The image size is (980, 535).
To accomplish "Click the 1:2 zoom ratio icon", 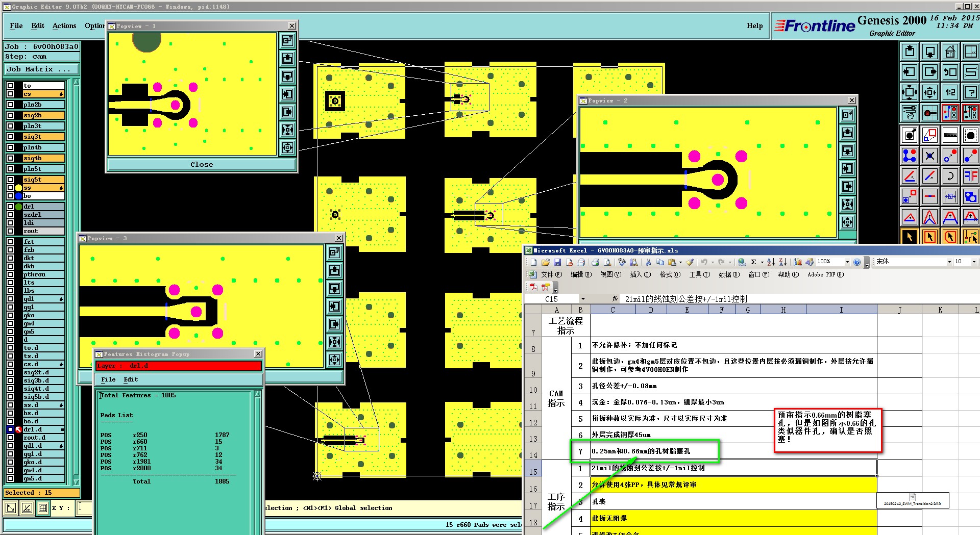I will [x=950, y=92].
